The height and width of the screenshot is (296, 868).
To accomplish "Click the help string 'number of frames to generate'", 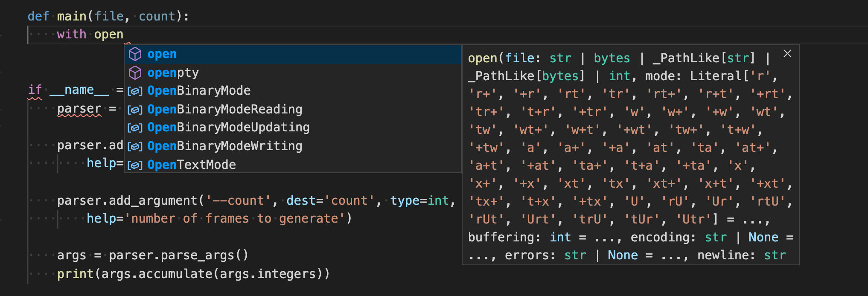I will [x=235, y=219].
